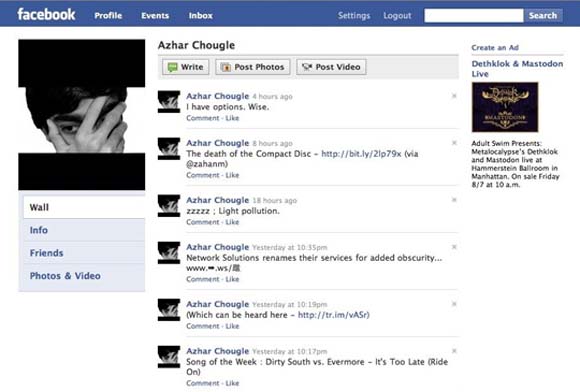Like the 'Which can be heard here' post
The width and height of the screenshot is (580, 392).
point(232,326)
